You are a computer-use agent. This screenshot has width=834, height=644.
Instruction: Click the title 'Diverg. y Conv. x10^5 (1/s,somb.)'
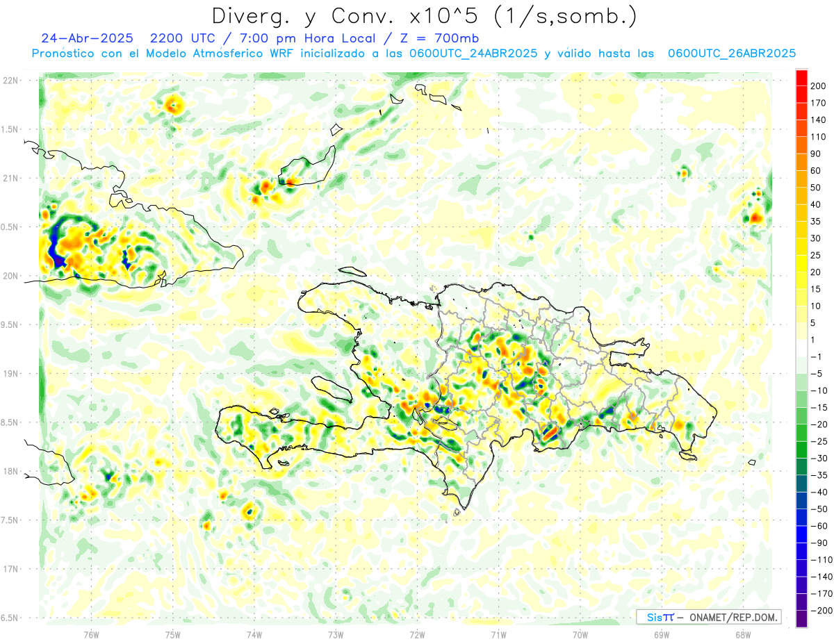424,16
